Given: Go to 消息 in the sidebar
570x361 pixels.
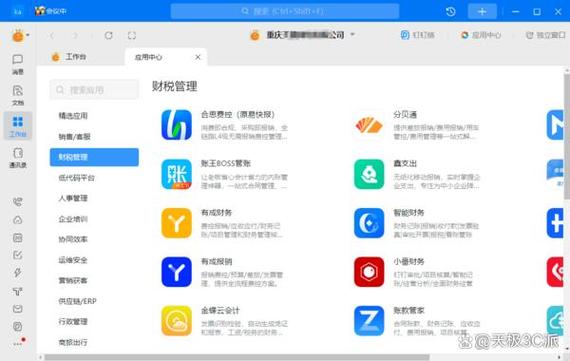Looking at the screenshot, I should click(x=17, y=64).
